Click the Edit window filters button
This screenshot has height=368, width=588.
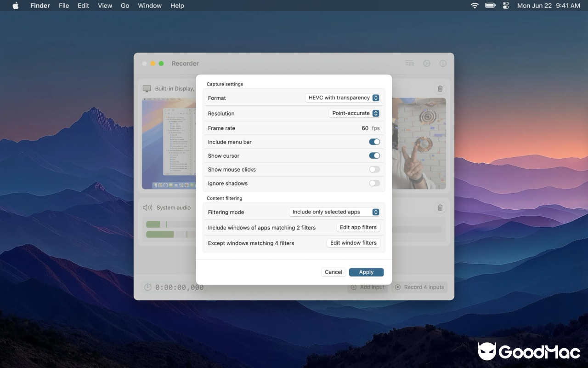[353, 243]
